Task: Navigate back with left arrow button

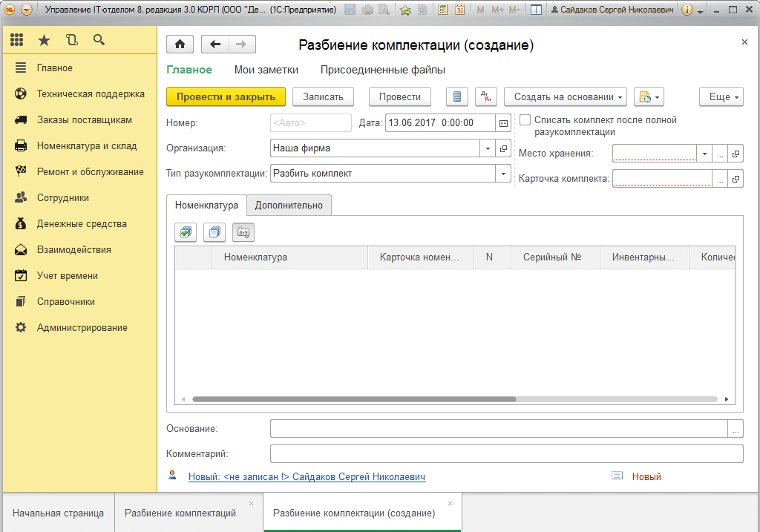Action: [x=215, y=45]
